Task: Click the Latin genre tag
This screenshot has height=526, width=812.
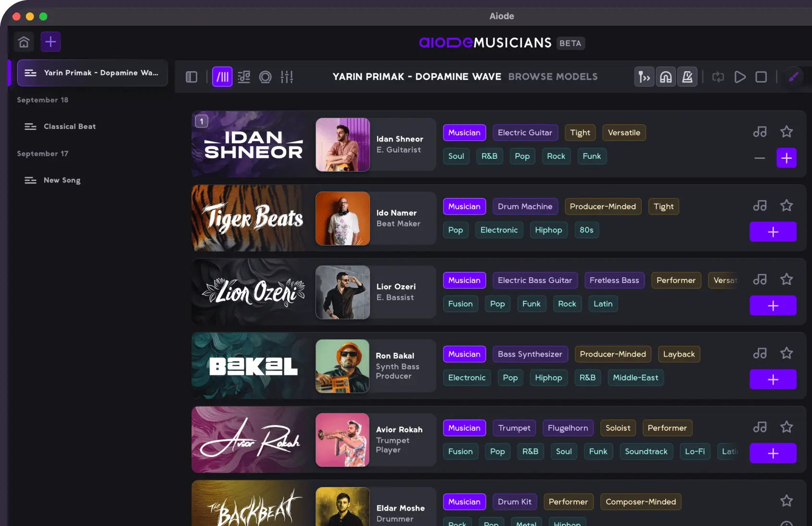Action: (x=603, y=304)
